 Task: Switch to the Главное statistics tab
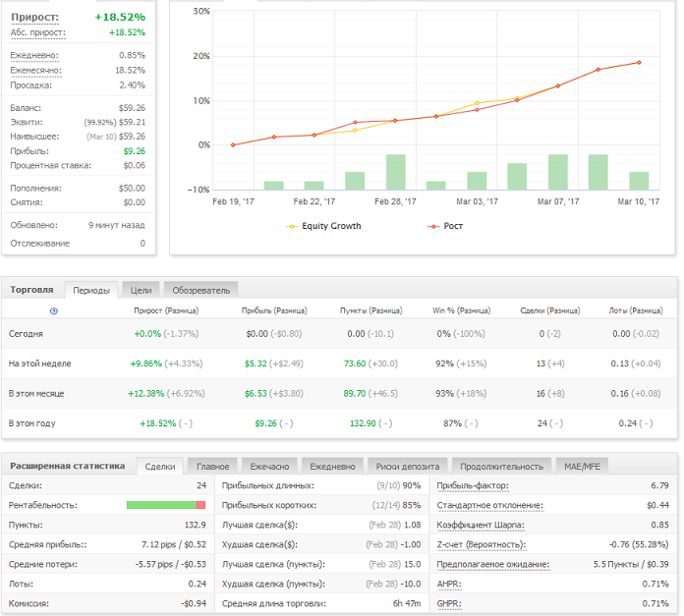pos(212,467)
